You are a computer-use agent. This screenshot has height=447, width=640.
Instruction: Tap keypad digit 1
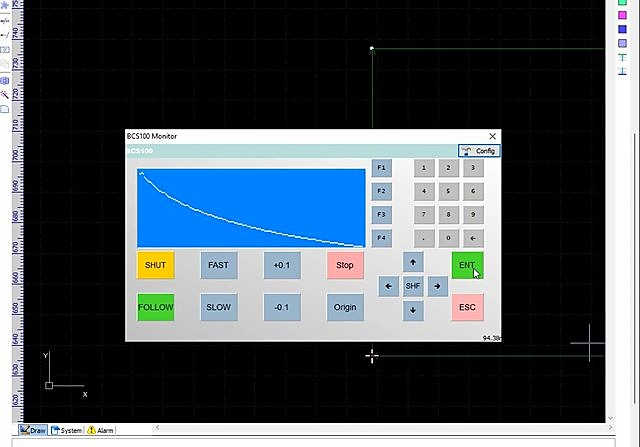pos(424,168)
